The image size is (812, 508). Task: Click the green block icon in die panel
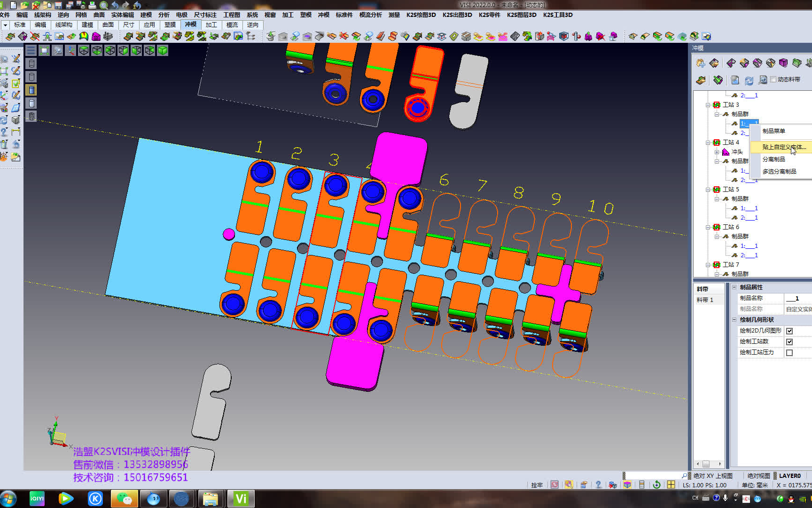click(x=796, y=63)
